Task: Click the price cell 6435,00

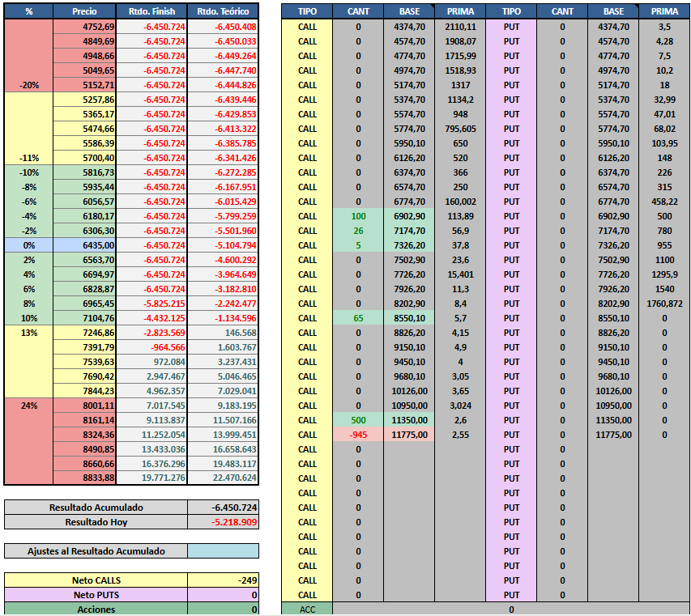Action: tap(84, 245)
